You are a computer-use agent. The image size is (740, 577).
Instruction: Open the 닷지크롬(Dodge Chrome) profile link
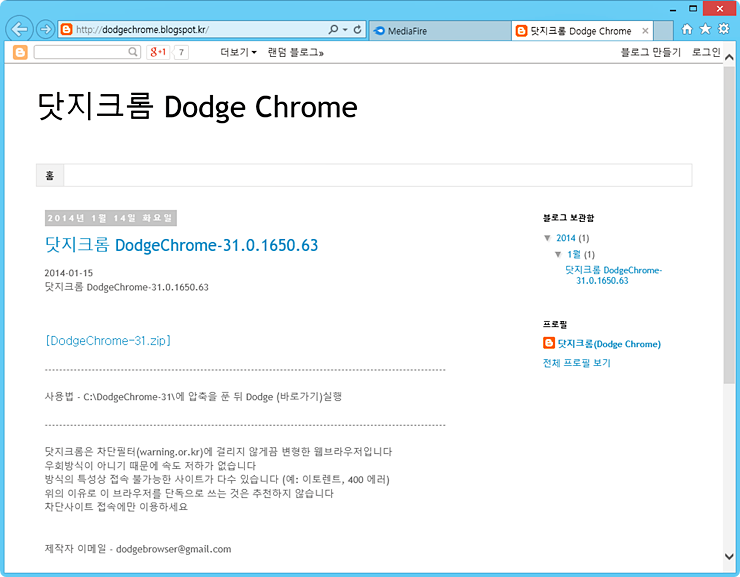tap(609, 344)
